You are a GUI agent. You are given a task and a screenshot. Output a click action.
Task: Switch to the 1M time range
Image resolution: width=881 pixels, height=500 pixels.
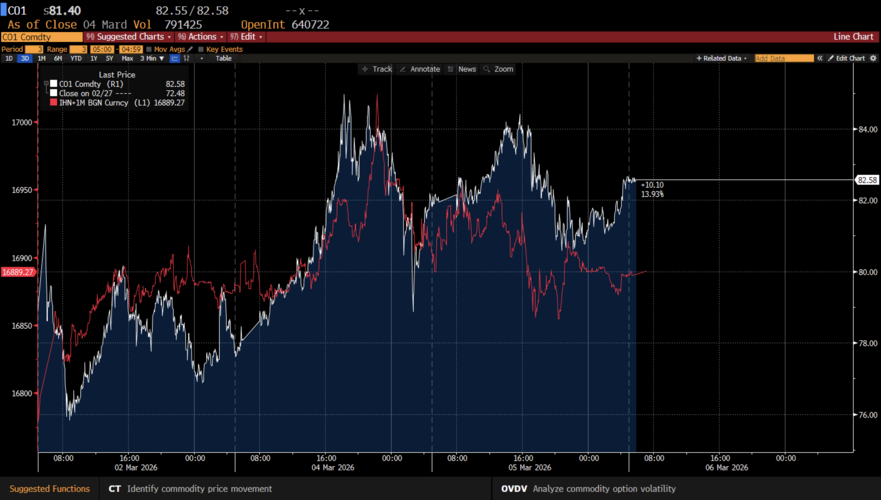[42, 58]
